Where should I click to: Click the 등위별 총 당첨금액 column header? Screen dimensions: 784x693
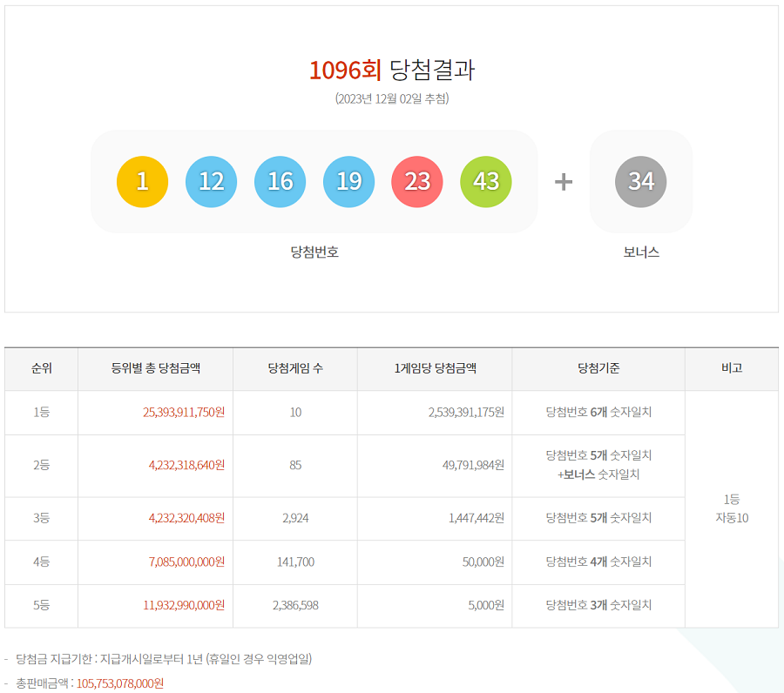tap(156, 368)
